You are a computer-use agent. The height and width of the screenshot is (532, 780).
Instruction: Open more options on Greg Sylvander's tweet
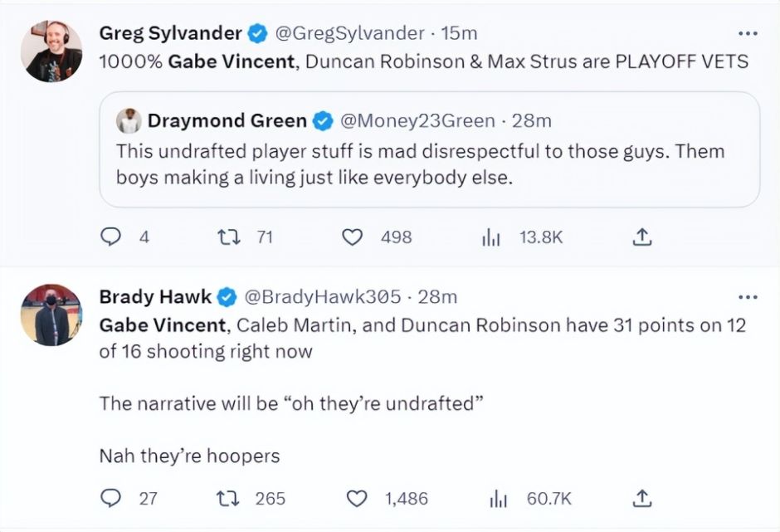(748, 34)
